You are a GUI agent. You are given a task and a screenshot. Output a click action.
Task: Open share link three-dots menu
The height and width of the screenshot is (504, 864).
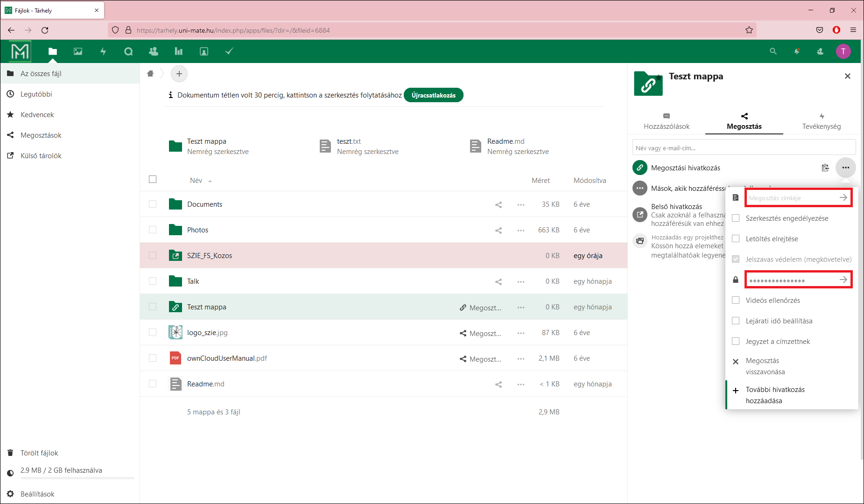(x=846, y=168)
